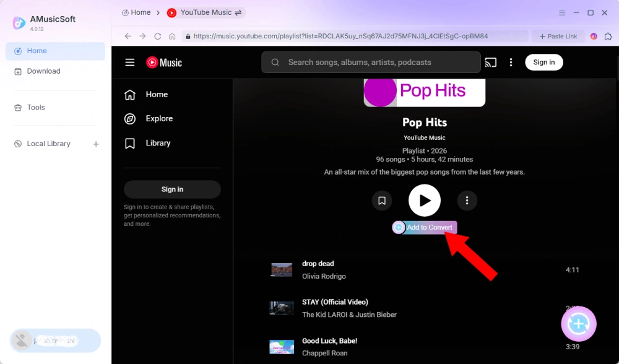Click the Pop Hits playlist title
The image size is (619, 364).
coord(425,123)
